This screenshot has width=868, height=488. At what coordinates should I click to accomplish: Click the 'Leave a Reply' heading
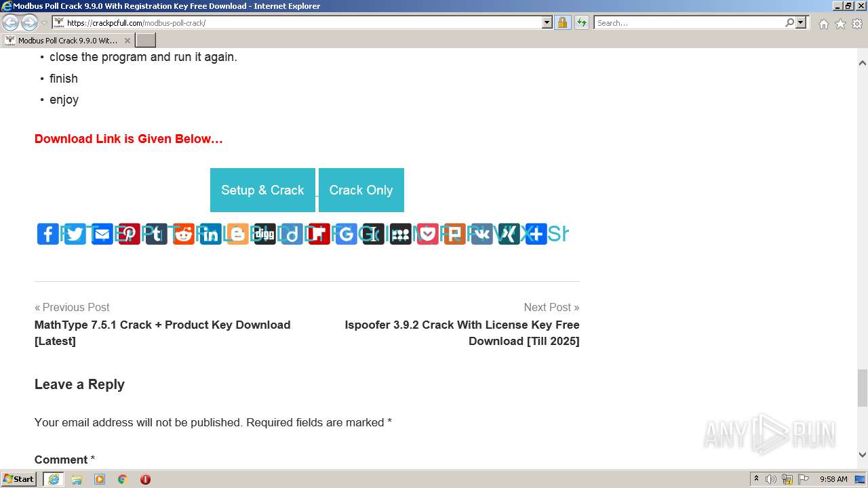pos(79,384)
